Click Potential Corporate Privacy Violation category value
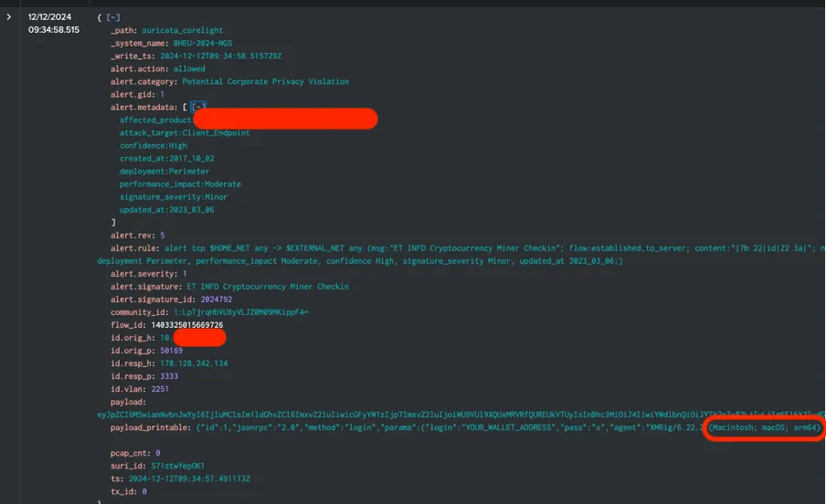The height and width of the screenshot is (504, 826). pos(265,81)
